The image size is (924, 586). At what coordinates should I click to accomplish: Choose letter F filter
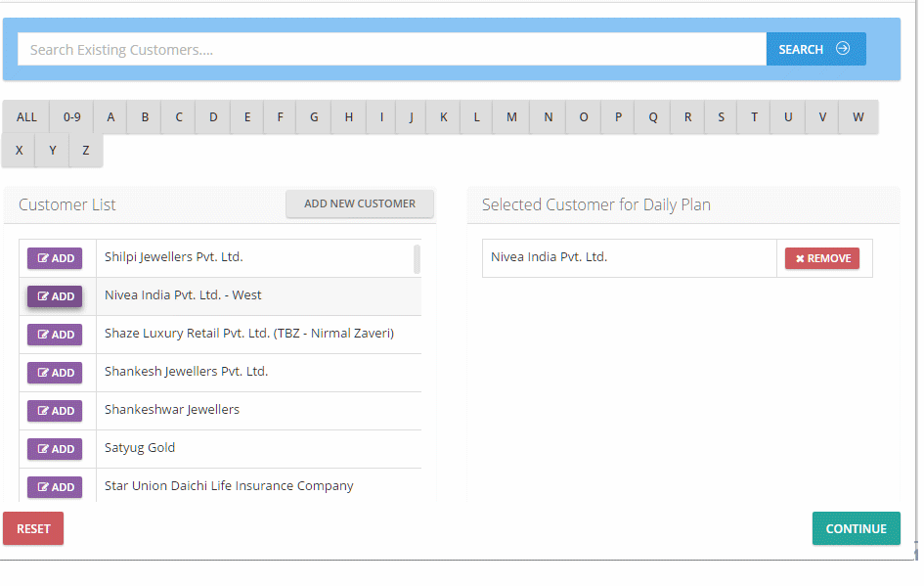pos(280,116)
